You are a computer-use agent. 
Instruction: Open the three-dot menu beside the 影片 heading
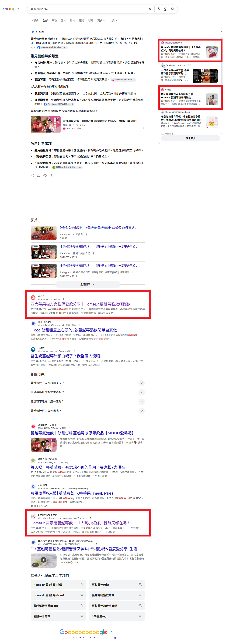[x=42, y=220]
